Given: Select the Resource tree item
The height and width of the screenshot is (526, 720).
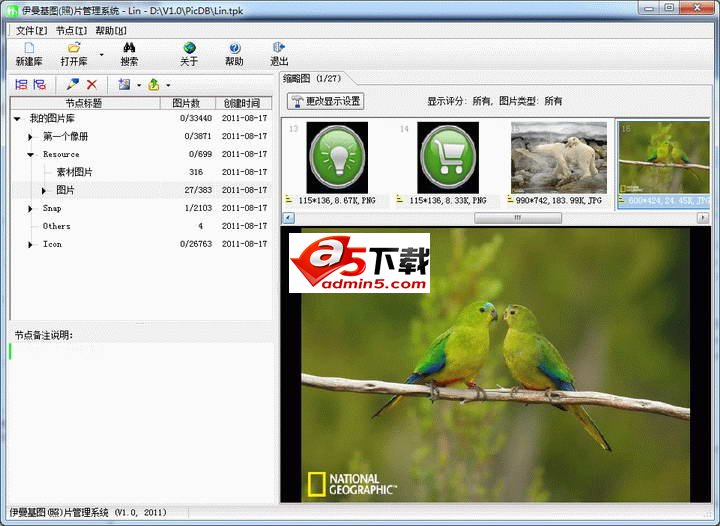Looking at the screenshot, I should [x=61, y=154].
